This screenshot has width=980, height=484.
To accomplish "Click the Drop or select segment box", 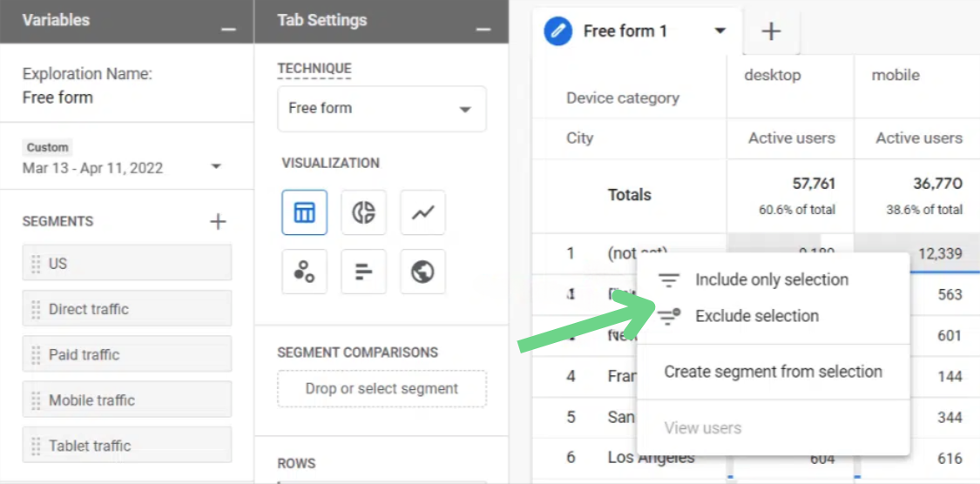I will click(x=382, y=388).
